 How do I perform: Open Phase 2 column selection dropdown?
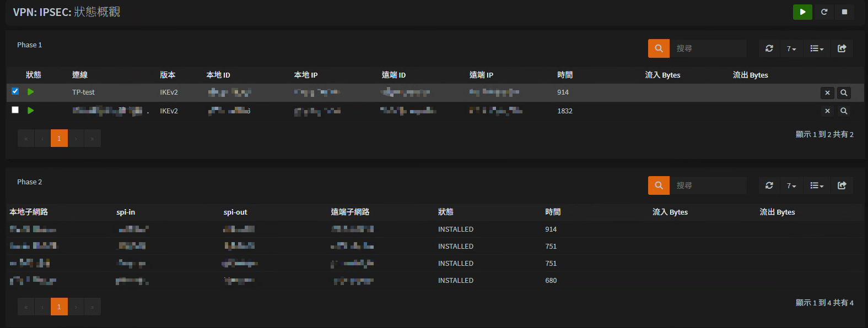(x=817, y=185)
